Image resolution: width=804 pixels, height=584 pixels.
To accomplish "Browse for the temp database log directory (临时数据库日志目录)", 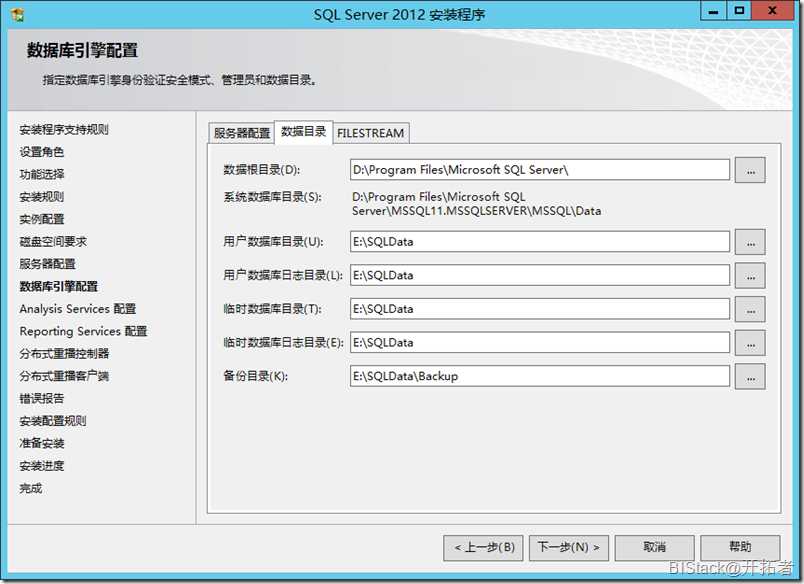I will coord(750,343).
